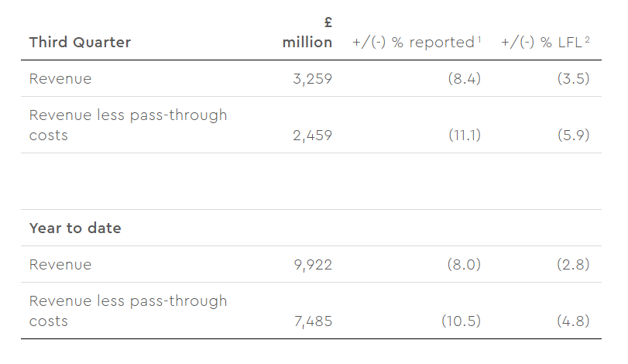
Task: Open footnote 1 superscript beside reported
Action: pos(479,39)
